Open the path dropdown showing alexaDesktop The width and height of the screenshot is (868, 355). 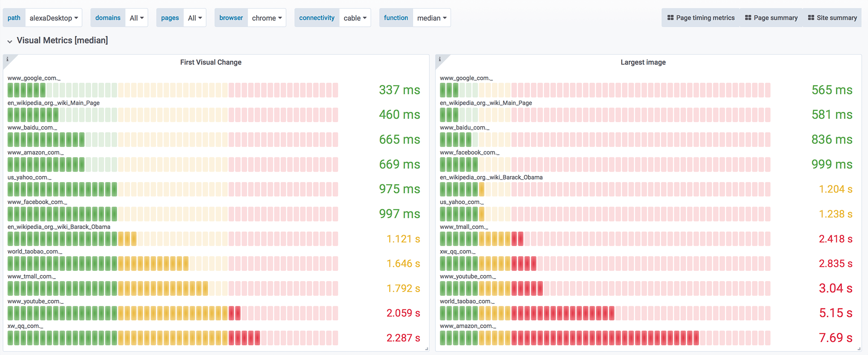[53, 18]
